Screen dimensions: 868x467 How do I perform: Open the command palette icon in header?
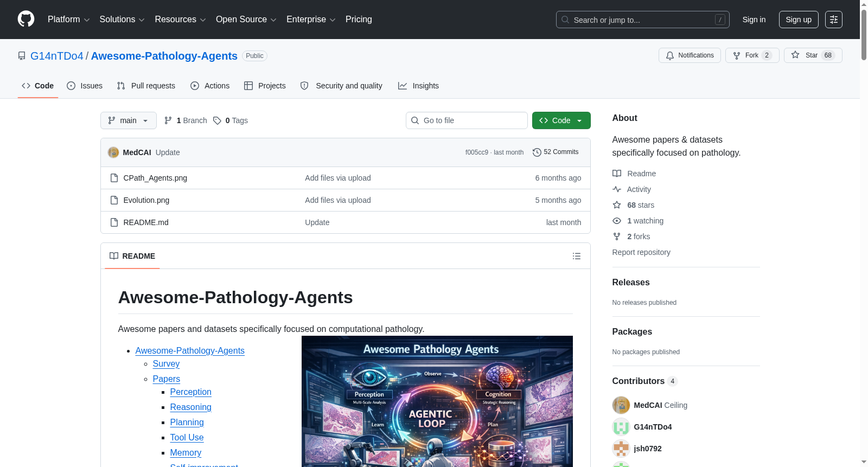click(x=833, y=20)
